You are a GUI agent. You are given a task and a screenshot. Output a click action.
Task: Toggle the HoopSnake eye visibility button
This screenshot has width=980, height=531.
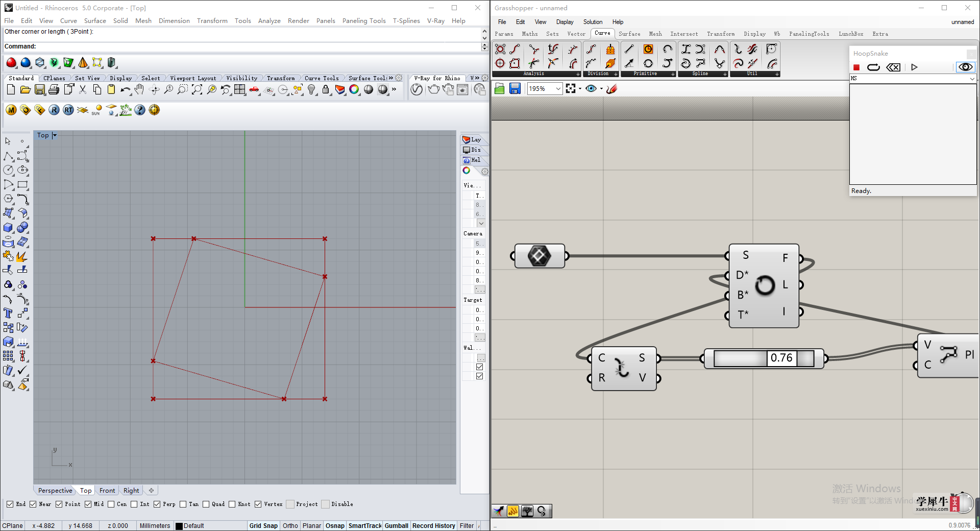coord(965,67)
